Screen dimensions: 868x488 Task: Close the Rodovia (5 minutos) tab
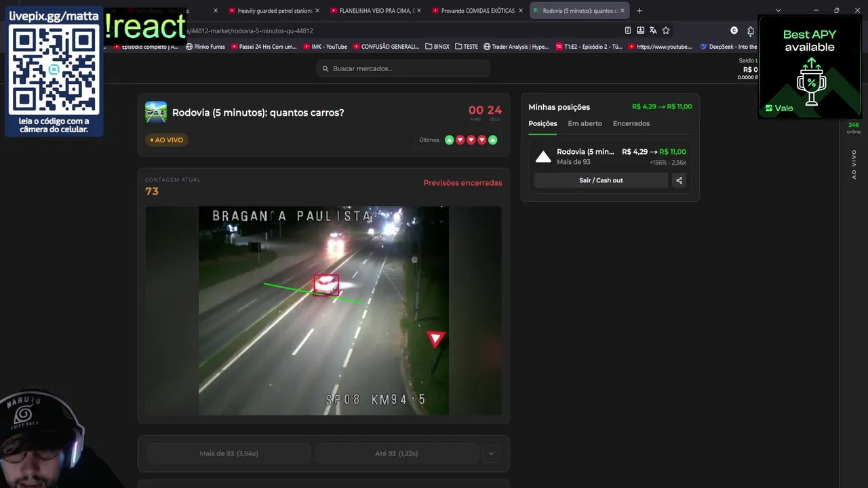tap(623, 11)
